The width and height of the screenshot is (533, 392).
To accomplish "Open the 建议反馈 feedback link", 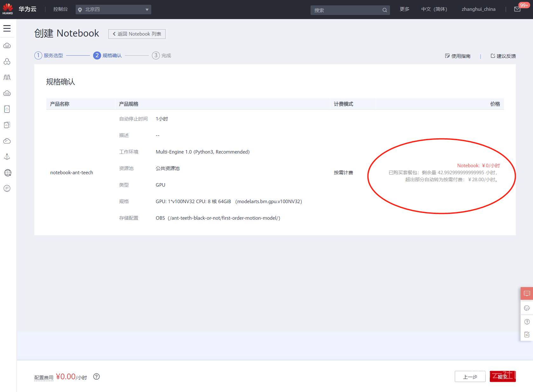I will (503, 56).
